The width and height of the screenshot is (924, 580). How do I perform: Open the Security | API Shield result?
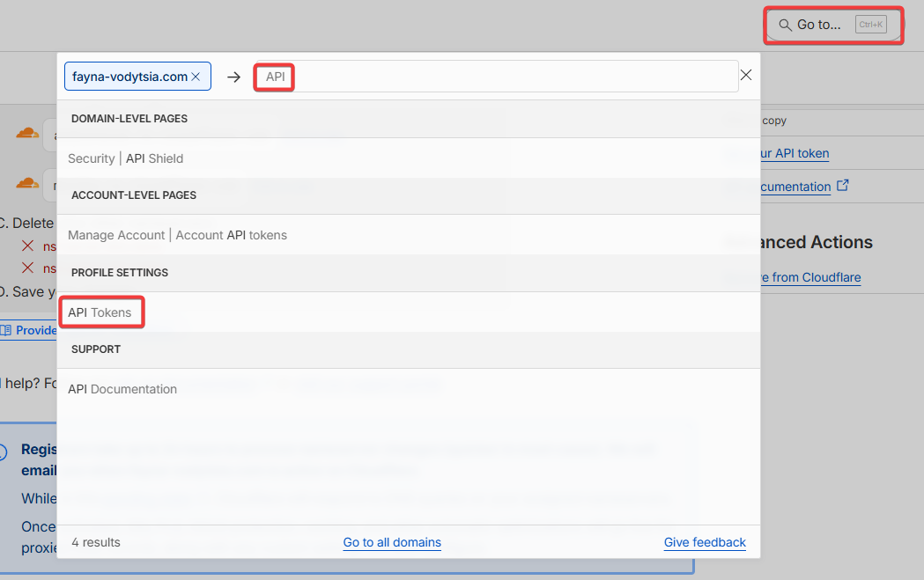pyautogui.click(x=126, y=158)
